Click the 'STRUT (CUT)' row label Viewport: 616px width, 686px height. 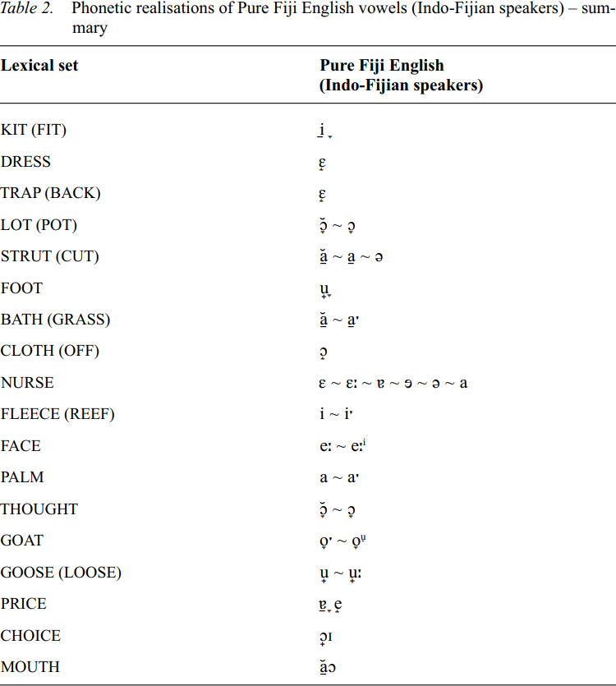pos(49,256)
